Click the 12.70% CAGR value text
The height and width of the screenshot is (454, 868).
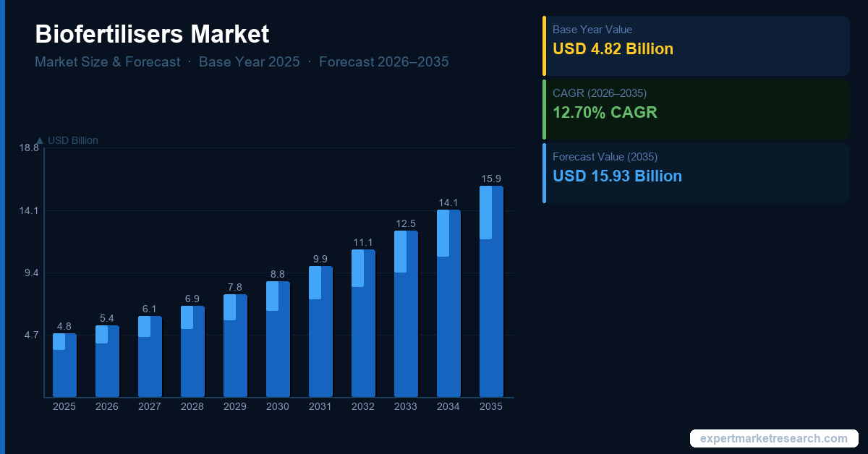pos(605,113)
